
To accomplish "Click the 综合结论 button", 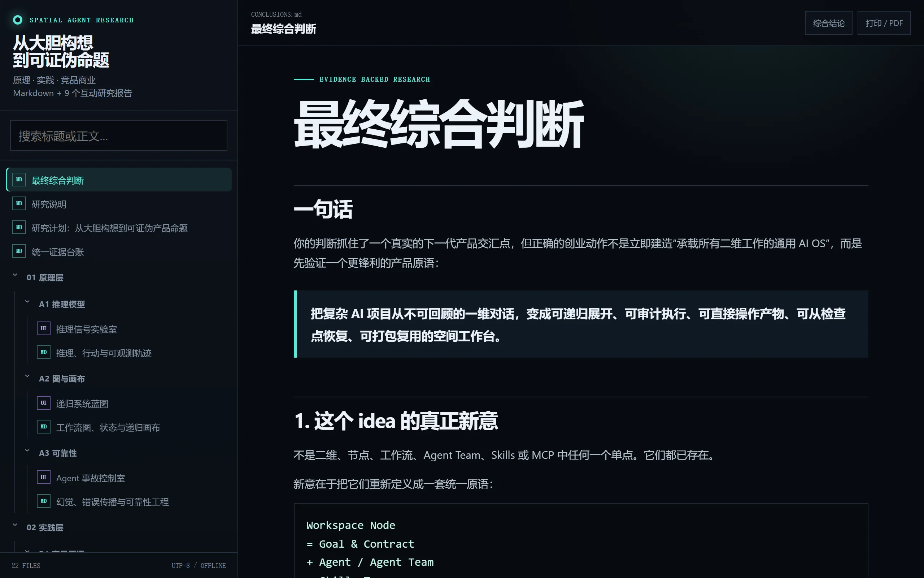I will pos(829,23).
